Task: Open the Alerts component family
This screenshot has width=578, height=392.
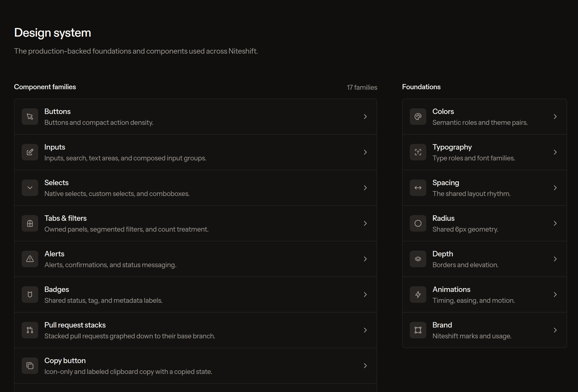Action: 196,259
